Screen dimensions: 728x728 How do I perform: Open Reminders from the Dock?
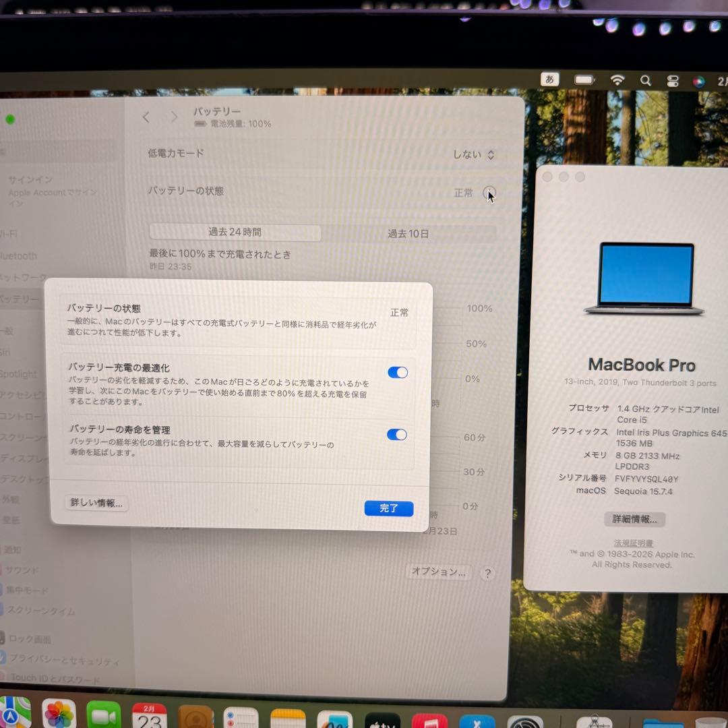coord(241,718)
